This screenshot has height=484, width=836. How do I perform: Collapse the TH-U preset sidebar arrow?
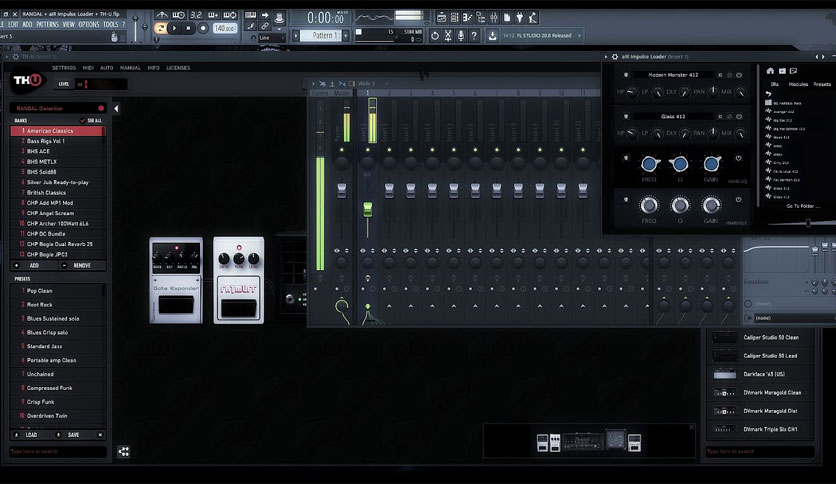pos(116,109)
